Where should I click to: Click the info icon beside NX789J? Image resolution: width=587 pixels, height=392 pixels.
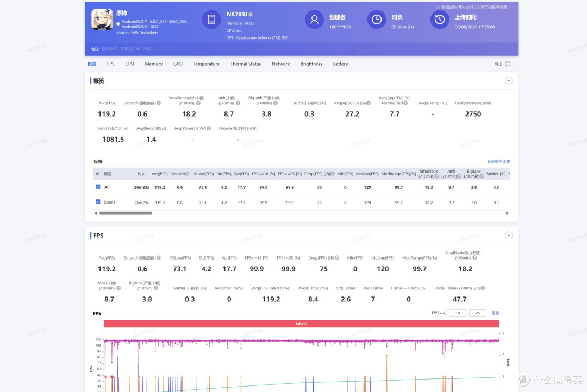point(251,15)
